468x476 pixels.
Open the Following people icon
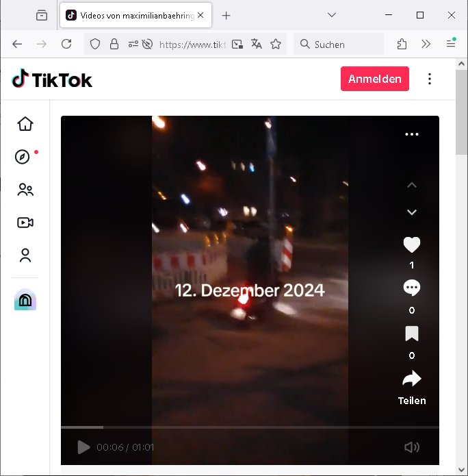(25, 190)
